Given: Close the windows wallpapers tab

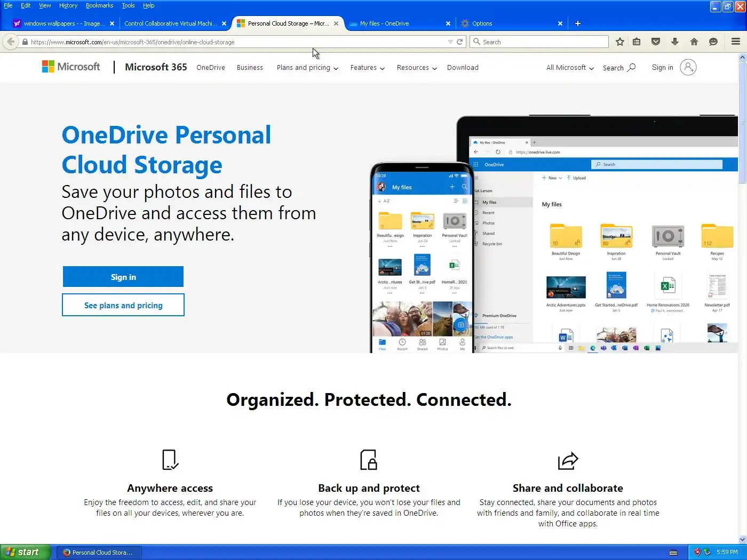Looking at the screenshot, I should pyautogui.click(x=112, y=23).
